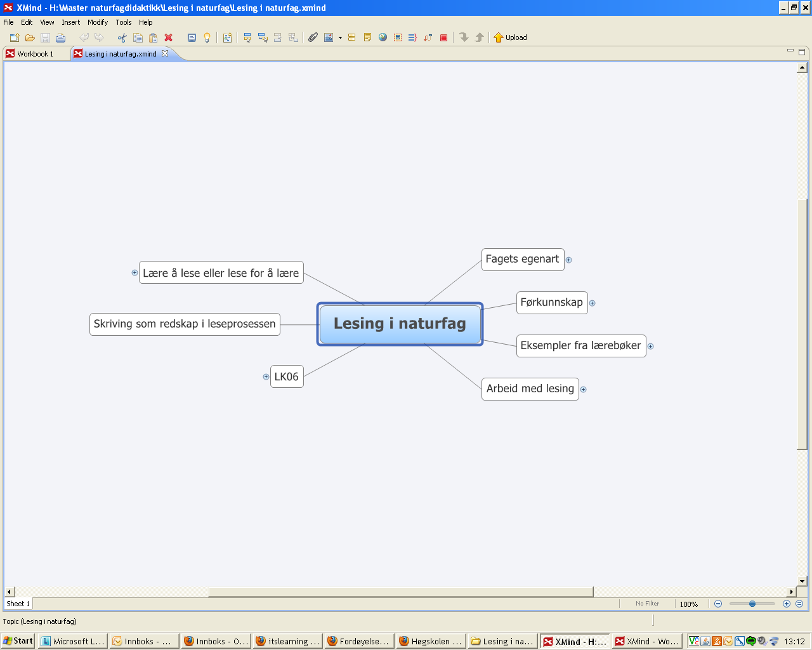Open brainstorming mode with light bulb

pyautogui.click(x=207, y=37)
